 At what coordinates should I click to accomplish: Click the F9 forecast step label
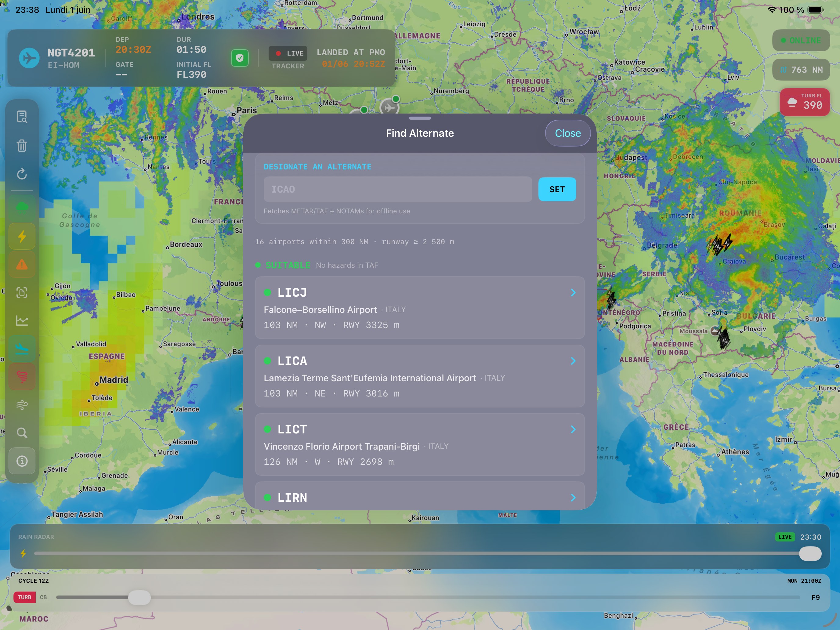point(815,597)
